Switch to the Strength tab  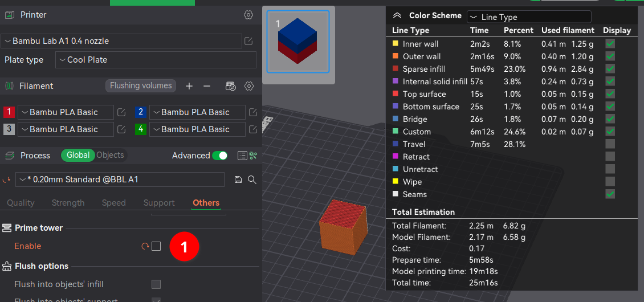coord(68,203)
